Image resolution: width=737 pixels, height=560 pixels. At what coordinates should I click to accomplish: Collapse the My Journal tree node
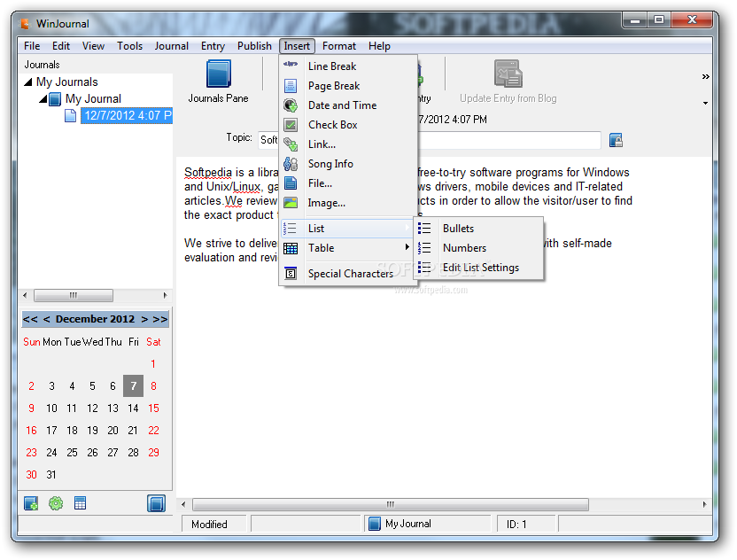coord(43,99)
